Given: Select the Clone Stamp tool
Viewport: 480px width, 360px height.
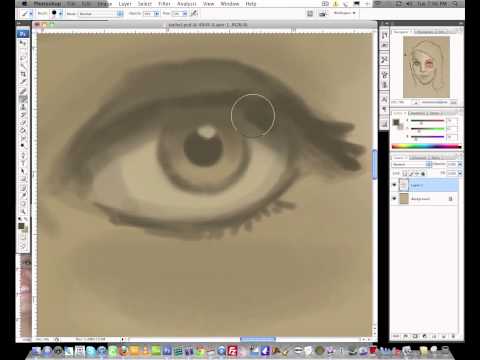Looking at the screenshot, I should (x=23, y=107).
